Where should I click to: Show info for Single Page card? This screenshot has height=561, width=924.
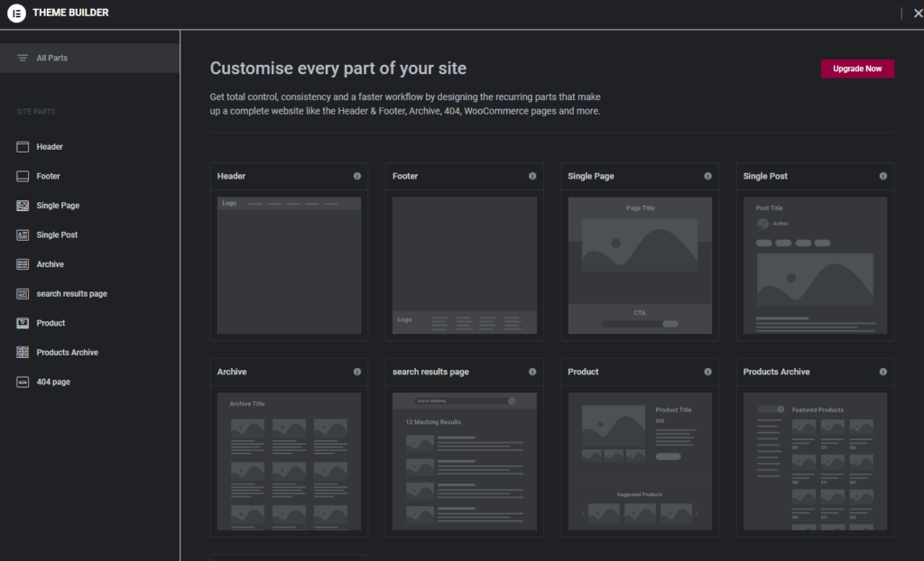tap(707, 176)
